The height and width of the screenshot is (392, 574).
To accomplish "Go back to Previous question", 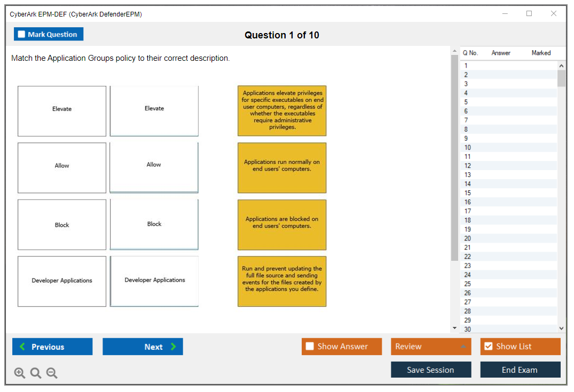I will click(52, 347).
